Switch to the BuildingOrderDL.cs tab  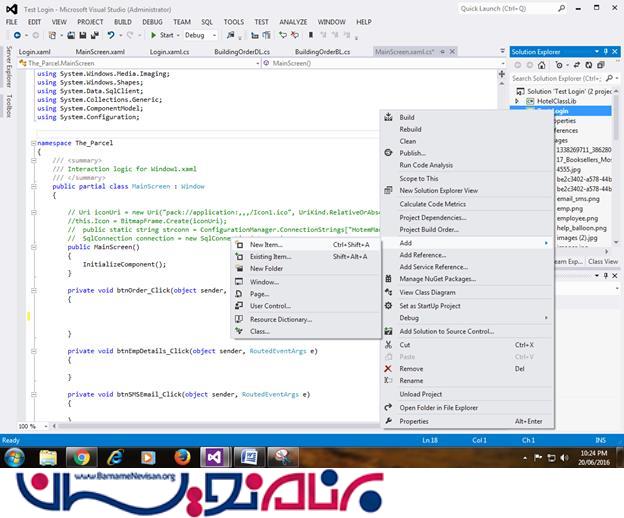point(242,52)
